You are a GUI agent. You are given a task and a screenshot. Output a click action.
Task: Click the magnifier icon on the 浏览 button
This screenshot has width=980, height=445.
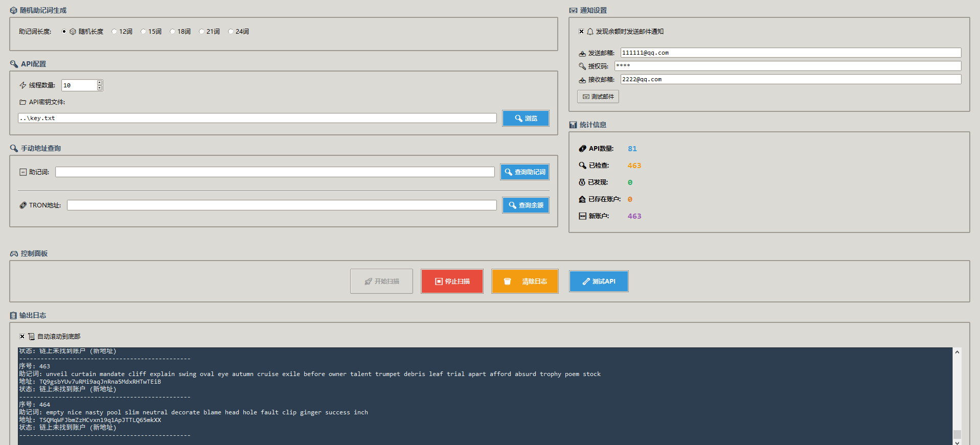click(x=518, y=119)
